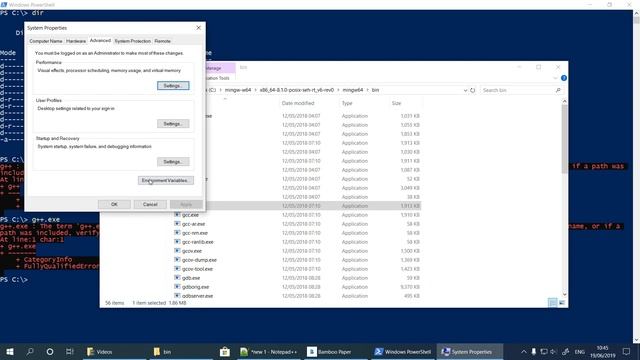Show hidden system tray icons
Image resolution: width=640 pixels, height=360 pixels.
[x=524, y=351]
